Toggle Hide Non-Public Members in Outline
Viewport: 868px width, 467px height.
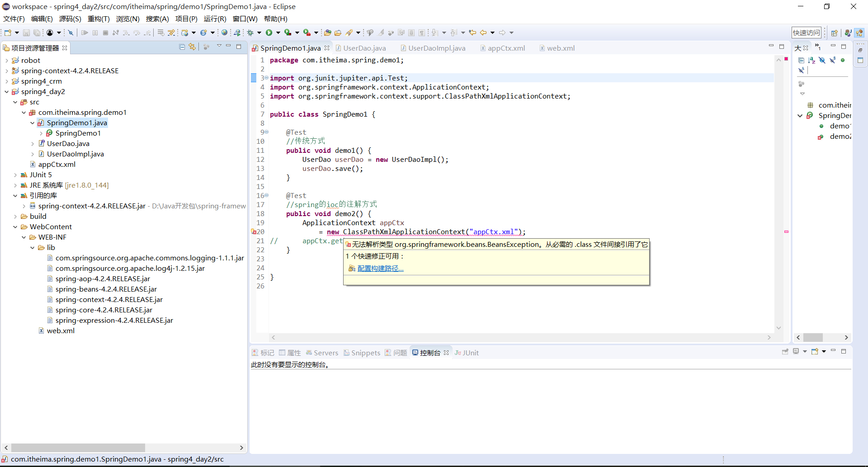point(843,60)
